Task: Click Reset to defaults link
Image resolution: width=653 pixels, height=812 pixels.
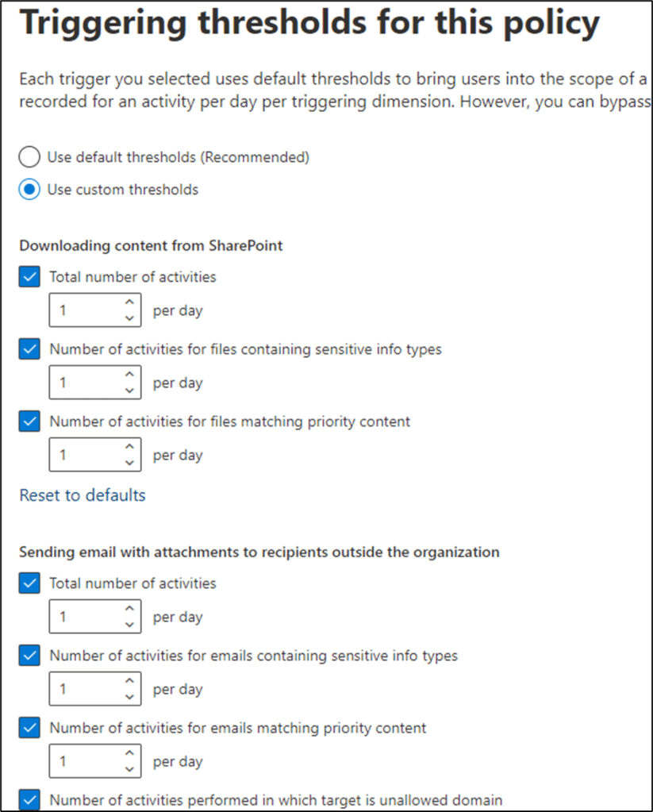Action: [x=83, y=495]
